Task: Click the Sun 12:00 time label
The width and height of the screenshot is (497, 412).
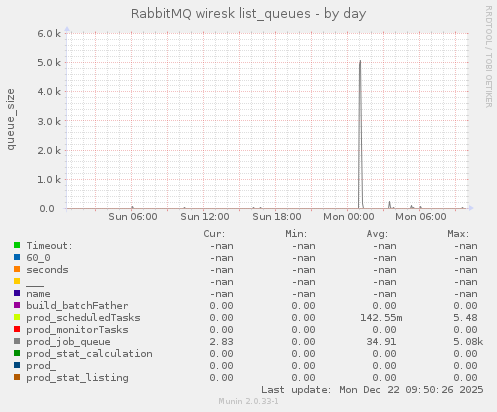Action: click(205, 217)
